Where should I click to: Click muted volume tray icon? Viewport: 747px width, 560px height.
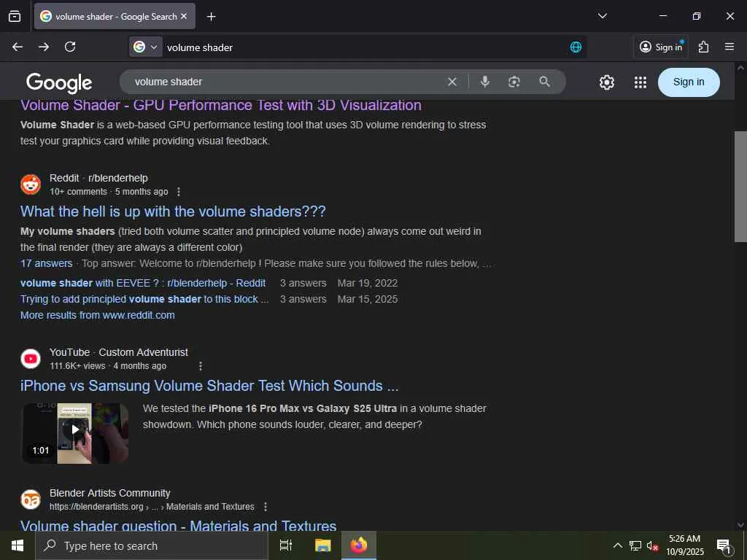pyautogui.click(x=652, y=545)
